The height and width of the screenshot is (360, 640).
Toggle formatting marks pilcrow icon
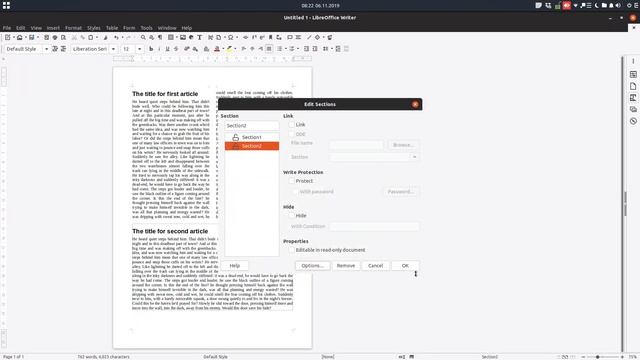[x=160, y=38]
